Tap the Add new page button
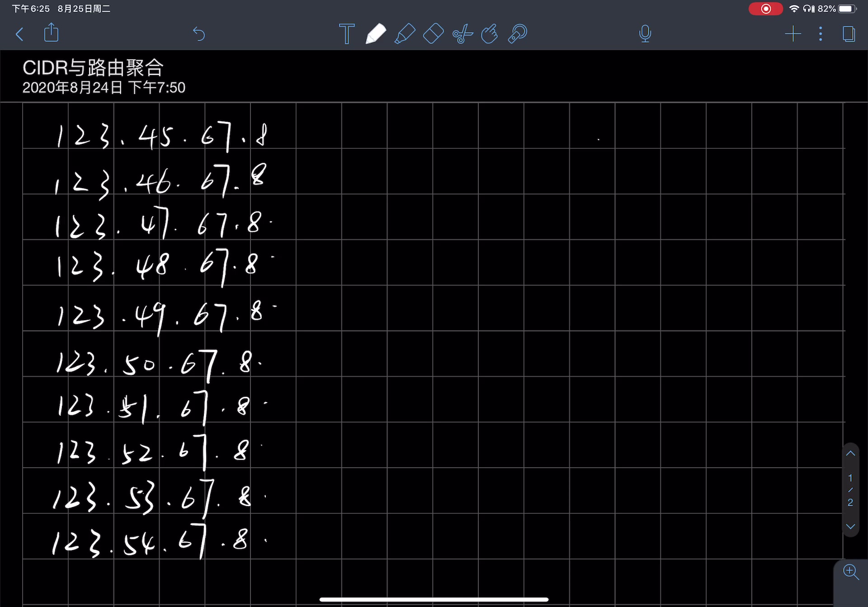This screenshot has width=868, height=607. (x=792, y=33)
